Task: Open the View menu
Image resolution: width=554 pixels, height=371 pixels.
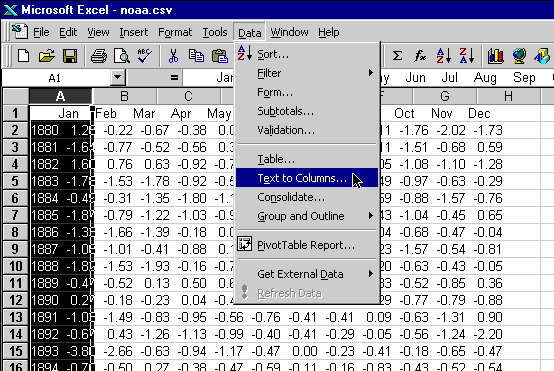Action: click(98, 32)
